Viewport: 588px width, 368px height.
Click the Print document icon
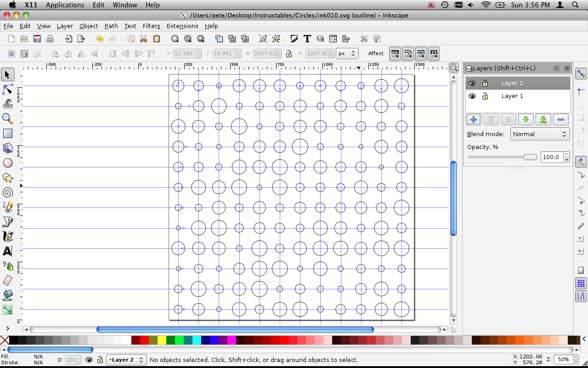click(50, 39)
